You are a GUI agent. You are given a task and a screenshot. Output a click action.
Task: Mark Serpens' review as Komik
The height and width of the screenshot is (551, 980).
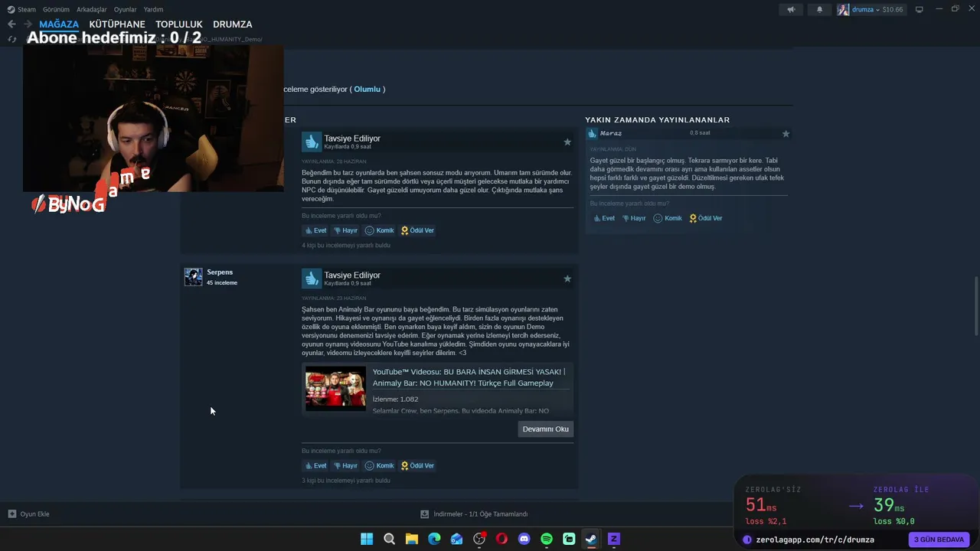pyautogui.click(x=380, y=465)
